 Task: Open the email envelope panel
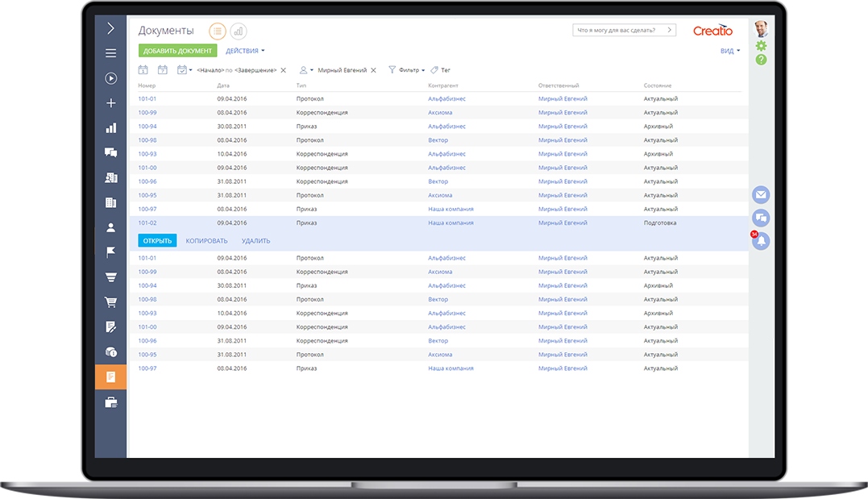tap(761, 194)
